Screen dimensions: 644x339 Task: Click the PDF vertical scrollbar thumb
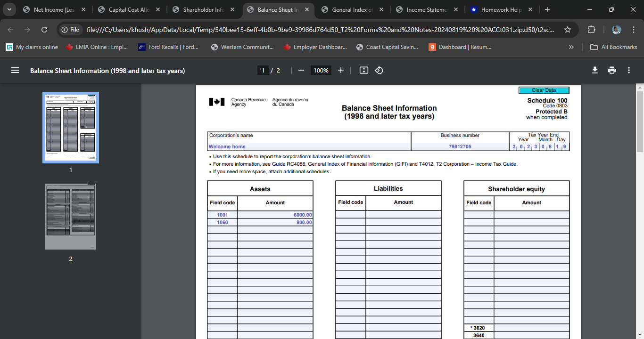(640, 121)
